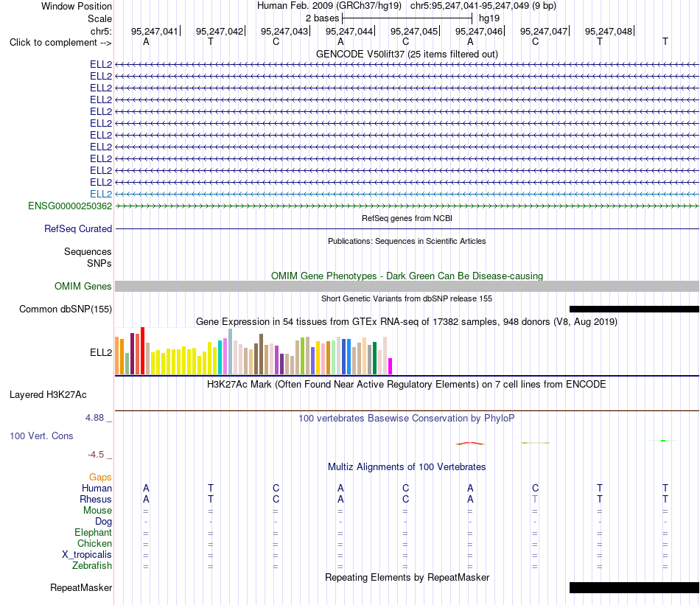Open OMIM Gene Phenotypes track title
The height and width of the screenshot is (605, 700).
(407, 276)
